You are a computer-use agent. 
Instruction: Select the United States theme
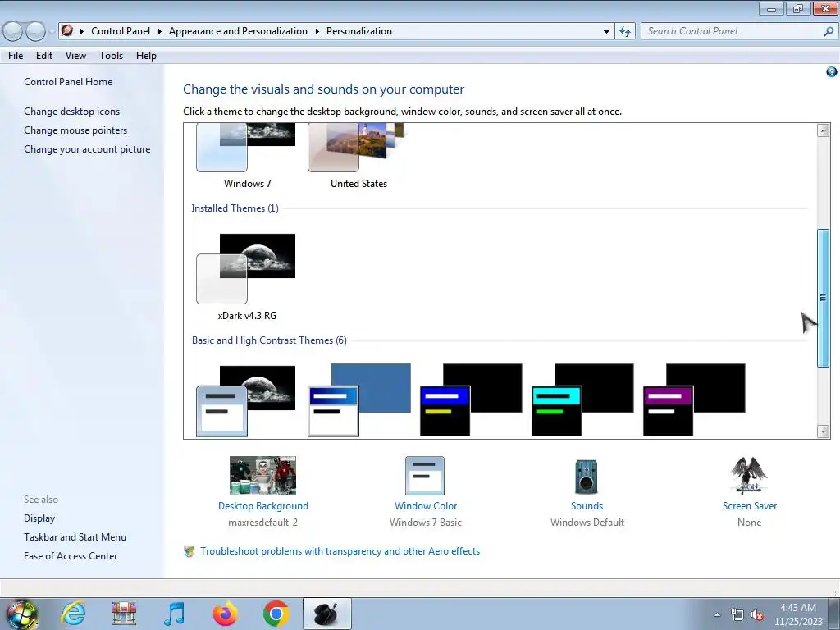pos(358,155)
